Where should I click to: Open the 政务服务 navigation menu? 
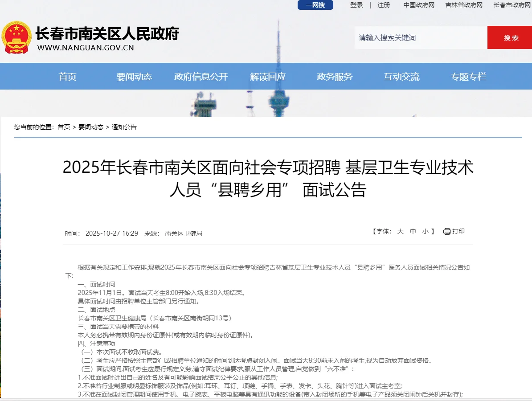tap(335, 76)
